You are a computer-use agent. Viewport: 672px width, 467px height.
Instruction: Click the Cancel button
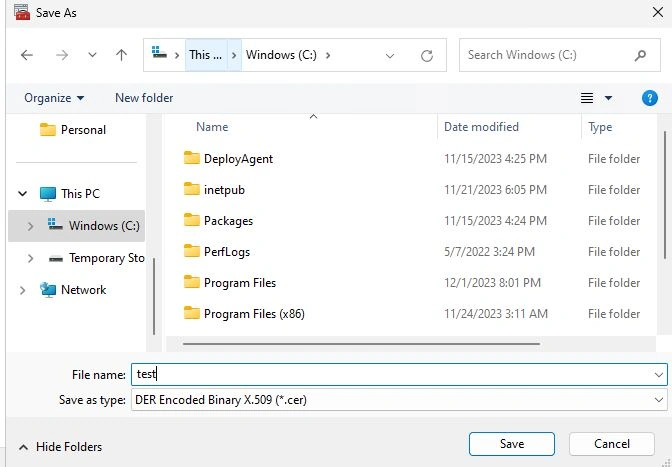point(612,444)
